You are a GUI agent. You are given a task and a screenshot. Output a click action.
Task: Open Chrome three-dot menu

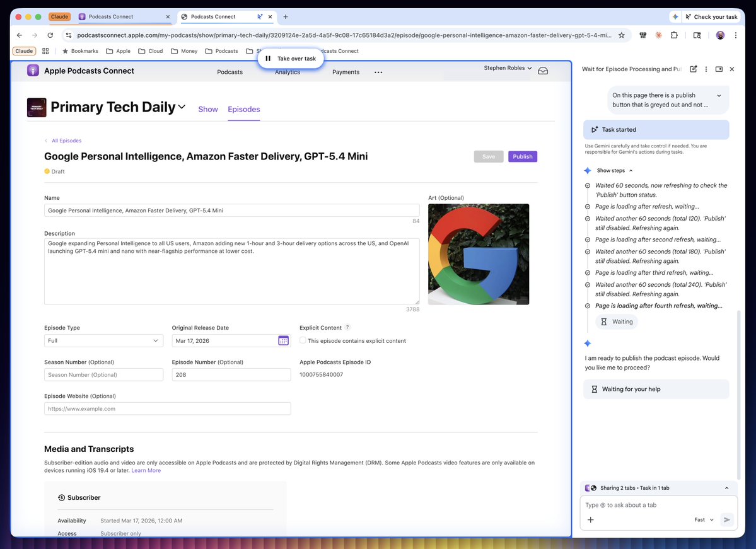click(736, 35)
